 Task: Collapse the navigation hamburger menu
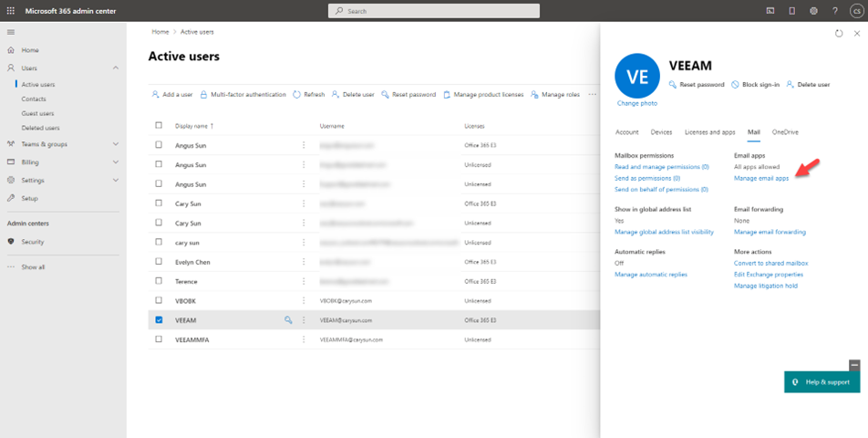[11, 32]
